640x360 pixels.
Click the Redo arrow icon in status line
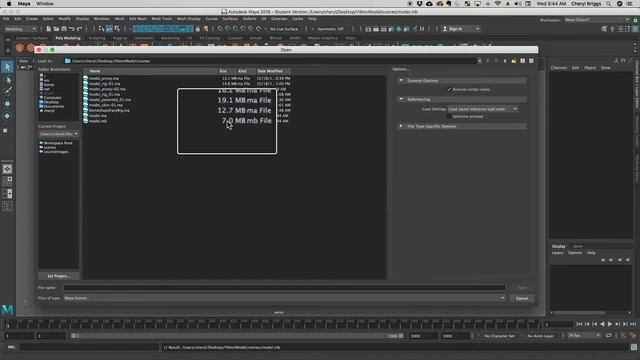pos(80,29)
